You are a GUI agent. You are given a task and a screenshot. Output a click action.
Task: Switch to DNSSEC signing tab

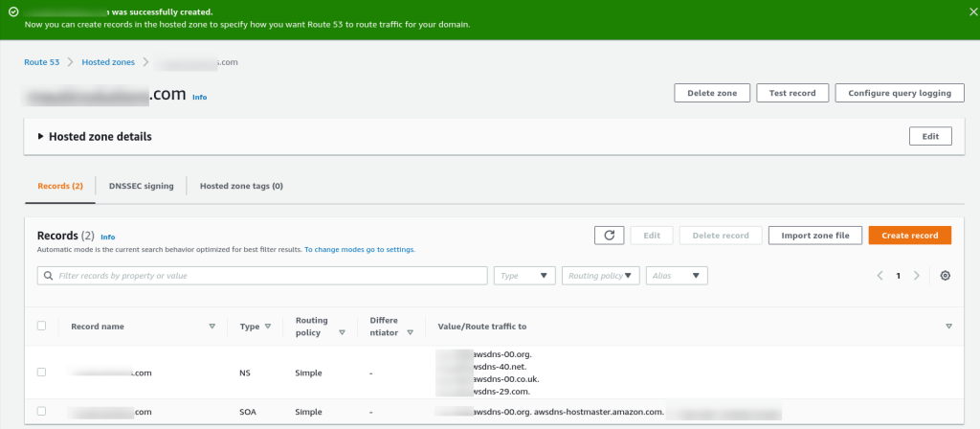pyautogui.click(x=142, y=186)
